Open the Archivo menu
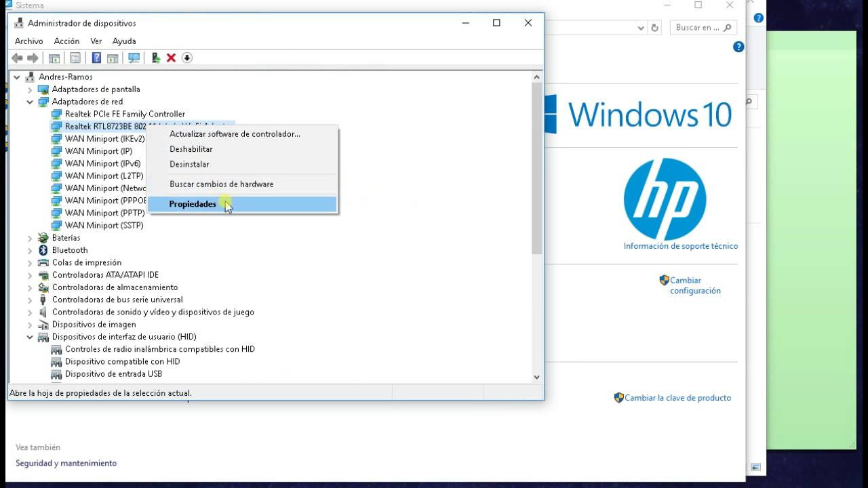The width and height of the screenshot is (868, 488). point(29,41)
